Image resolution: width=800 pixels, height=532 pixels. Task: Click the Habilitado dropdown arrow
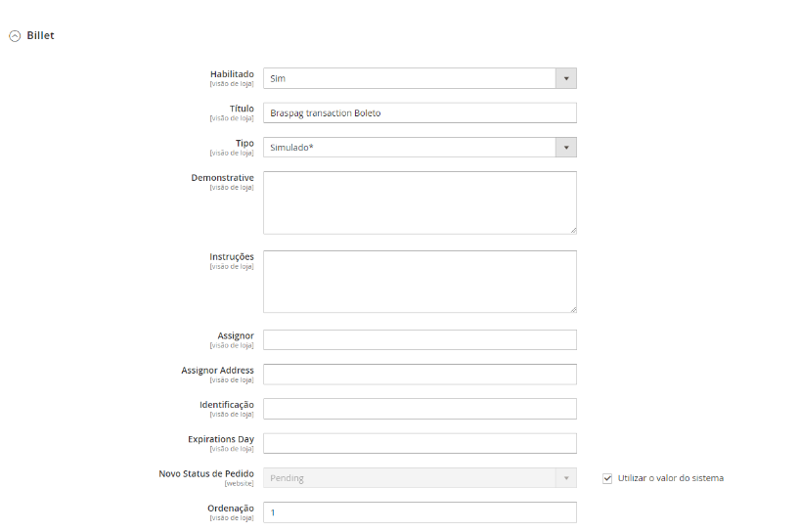pyautogui.click(x=566, y=78)
